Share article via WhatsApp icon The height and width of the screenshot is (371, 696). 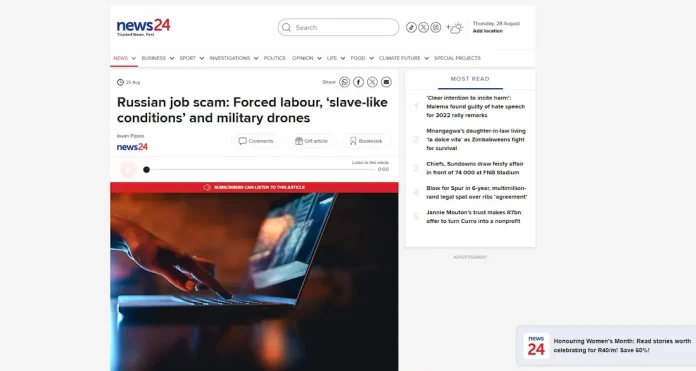point(344,82)
